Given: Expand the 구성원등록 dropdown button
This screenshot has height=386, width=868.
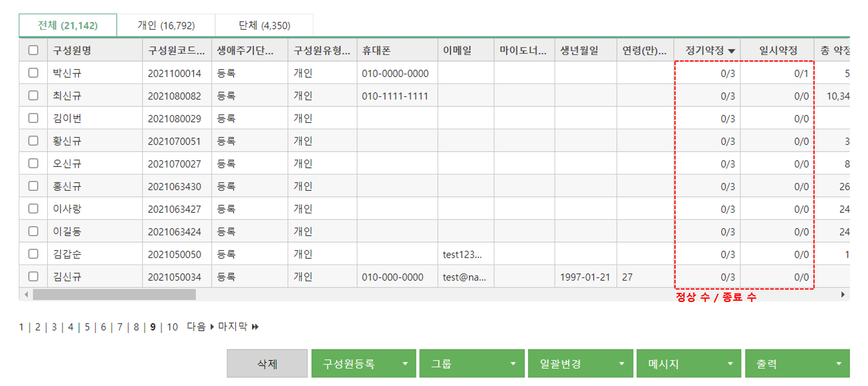Looking at the screenshot, I should 405,364.
